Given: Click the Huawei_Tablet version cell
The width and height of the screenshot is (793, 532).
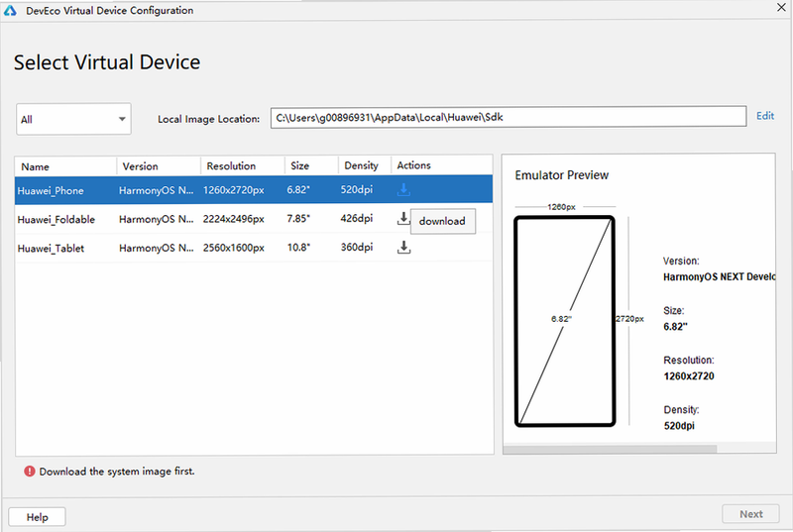Looking at the screenshot, I should [156, 248].
